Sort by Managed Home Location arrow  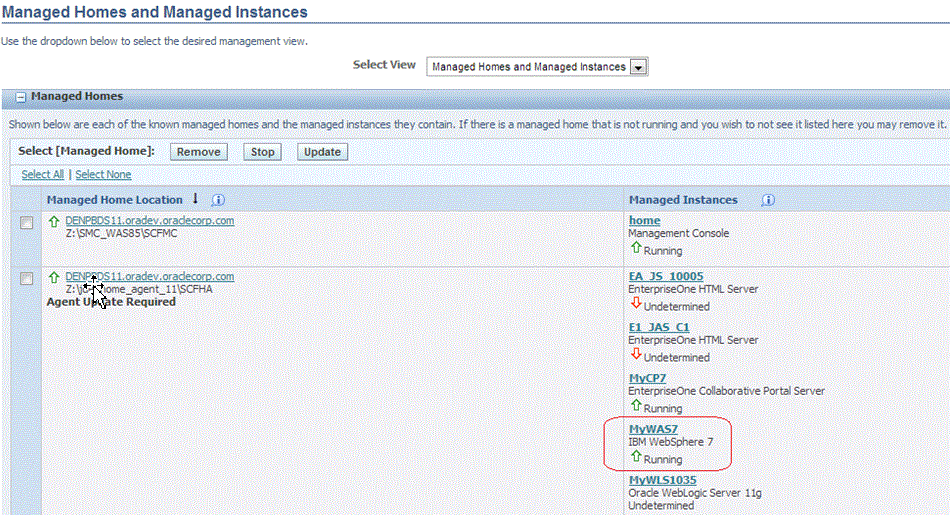pyautogui.click(x=195, y=199)
